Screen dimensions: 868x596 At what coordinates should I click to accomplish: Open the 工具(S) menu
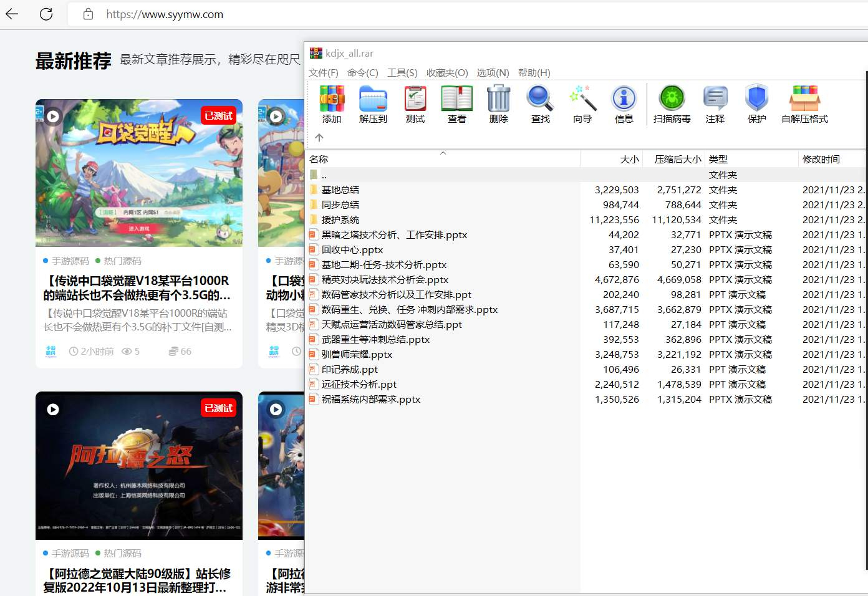(402, 73)
